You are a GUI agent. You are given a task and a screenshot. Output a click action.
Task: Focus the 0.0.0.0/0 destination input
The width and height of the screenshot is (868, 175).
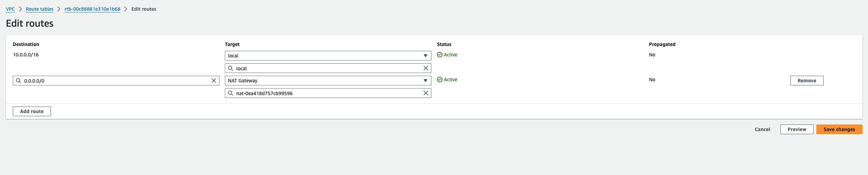coord(116,81)
